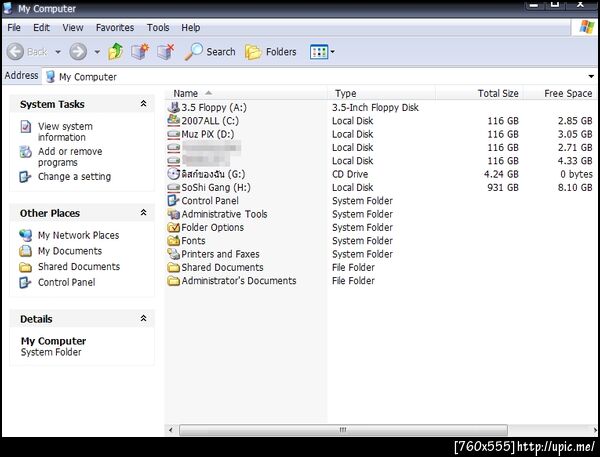This screenshot has width=600, height=457.
Task: Click the "3.5-Inch Floppy Disk" type text
Action: (x=375, y=108)
